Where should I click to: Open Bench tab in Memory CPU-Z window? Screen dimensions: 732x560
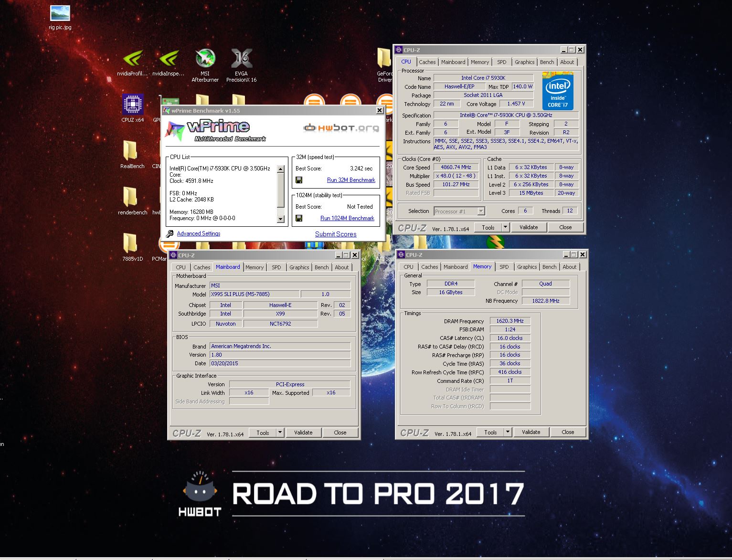click(550, 267)
